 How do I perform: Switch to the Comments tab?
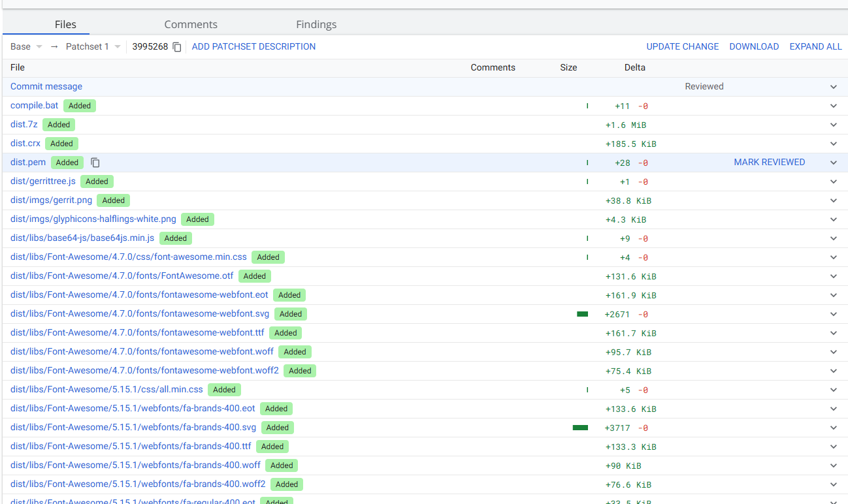click(x=191, y=24)
